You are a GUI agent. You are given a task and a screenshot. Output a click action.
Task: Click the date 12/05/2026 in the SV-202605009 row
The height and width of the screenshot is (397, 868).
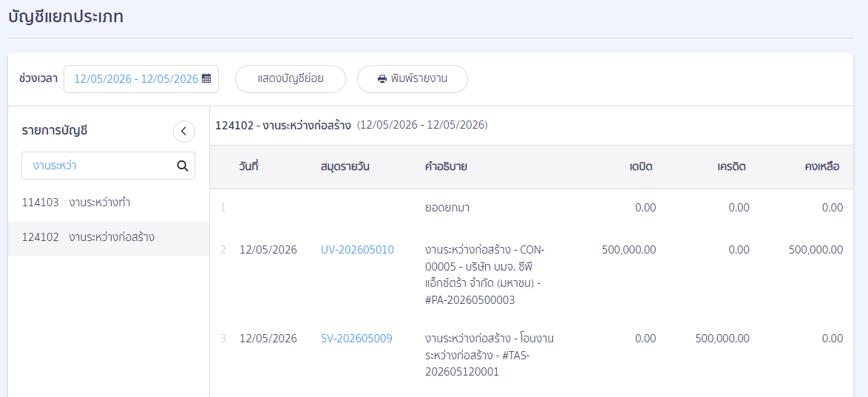(268, 339)
